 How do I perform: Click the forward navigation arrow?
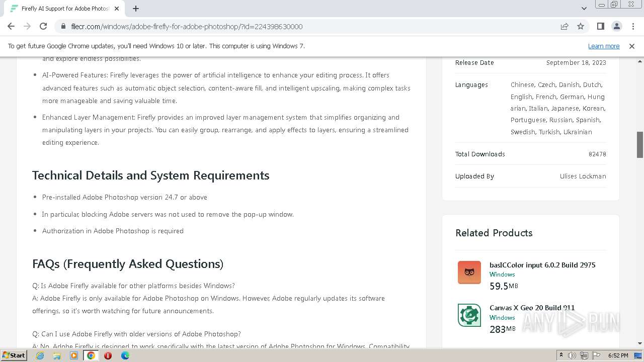coord(27,26)
